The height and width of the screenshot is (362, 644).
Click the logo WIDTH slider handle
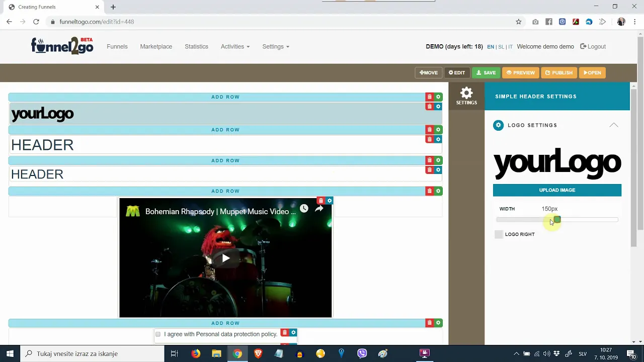(557, 220)
